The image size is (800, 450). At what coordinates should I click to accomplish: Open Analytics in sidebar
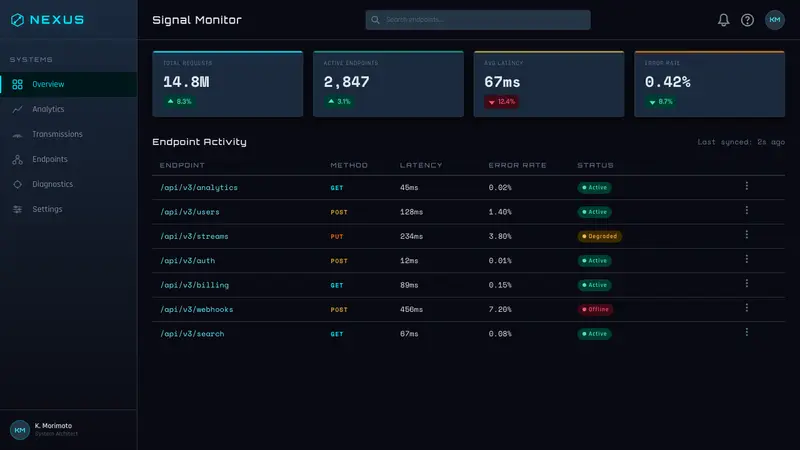tap(68, 109)
